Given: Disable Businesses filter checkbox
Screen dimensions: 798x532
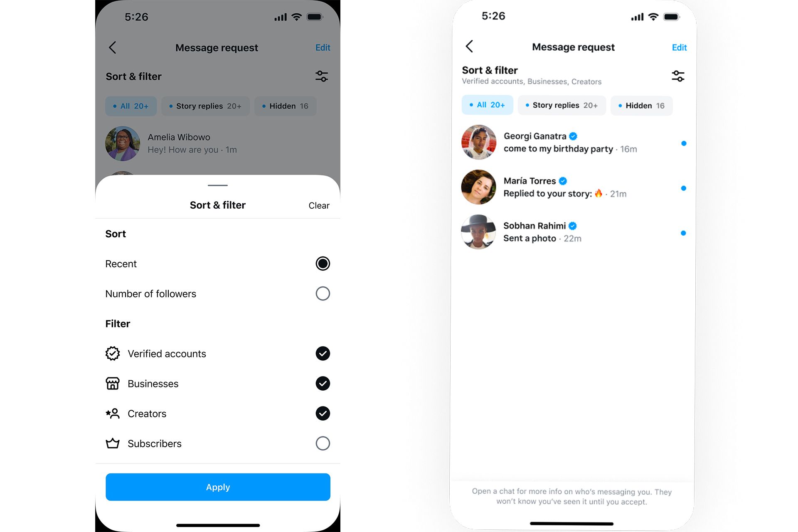Looking at the screenshot, I should coord(323,383).
